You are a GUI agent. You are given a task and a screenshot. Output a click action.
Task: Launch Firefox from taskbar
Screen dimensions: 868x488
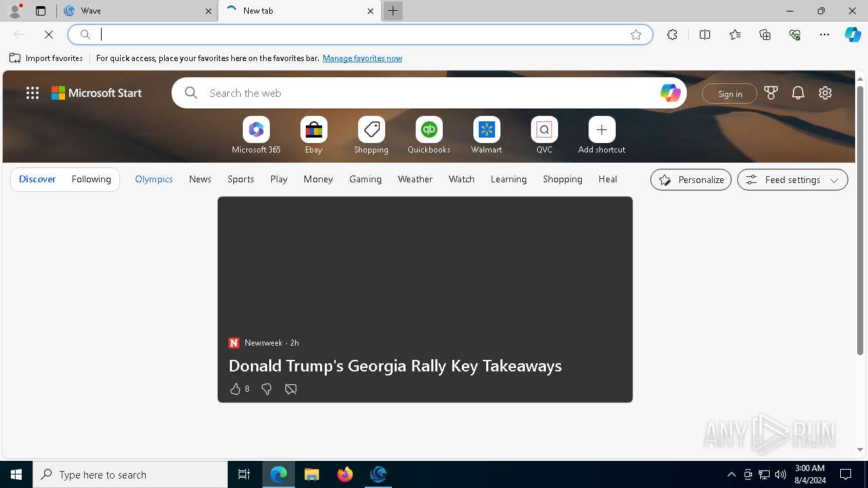point(345,474)
